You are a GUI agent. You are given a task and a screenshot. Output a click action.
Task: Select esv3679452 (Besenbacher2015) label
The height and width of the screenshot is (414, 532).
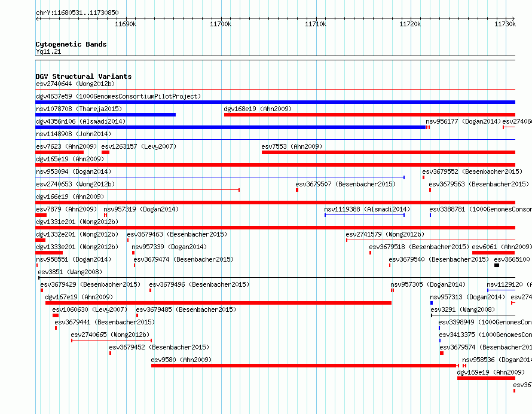[159, 347]
